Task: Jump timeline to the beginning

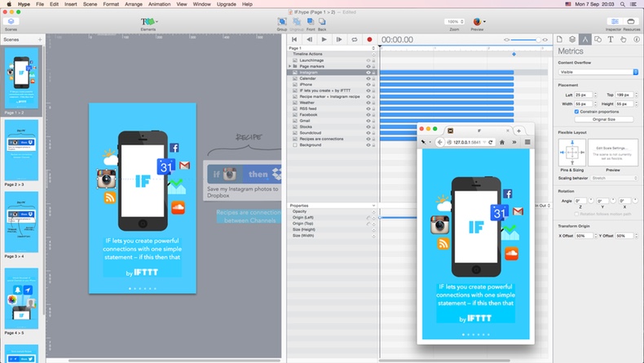Action: point(294,39)
